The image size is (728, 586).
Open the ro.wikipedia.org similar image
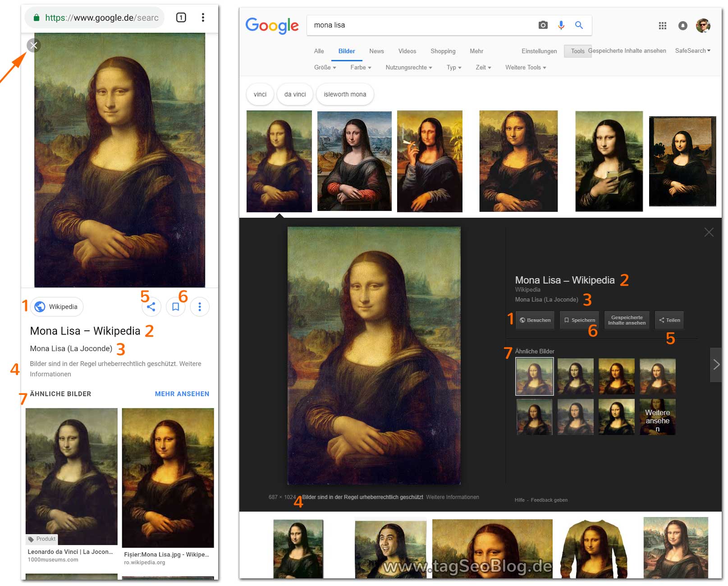click(168, 478)
